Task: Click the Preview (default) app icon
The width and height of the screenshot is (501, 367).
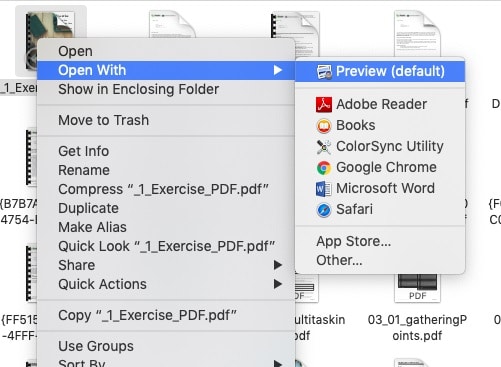Action: coord(324,72)
